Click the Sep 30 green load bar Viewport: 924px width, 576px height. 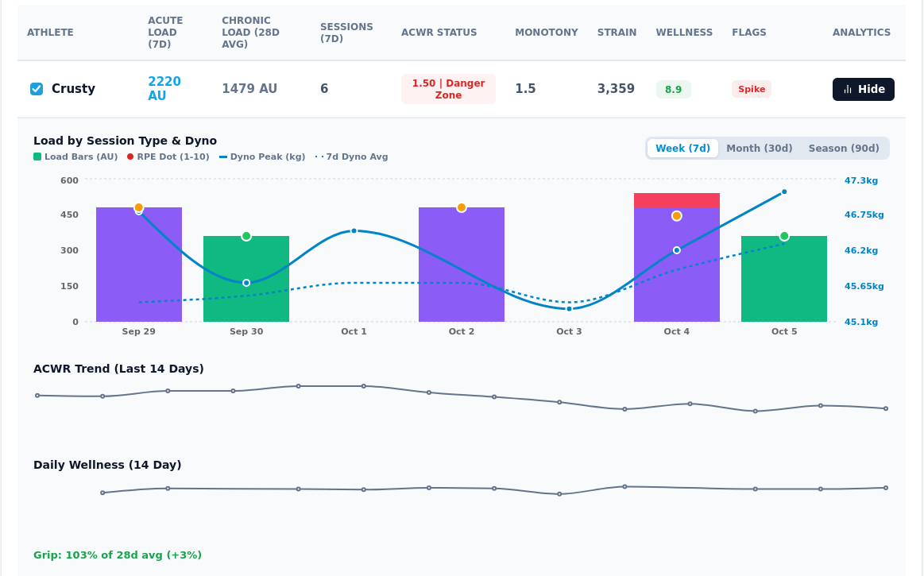246,279
